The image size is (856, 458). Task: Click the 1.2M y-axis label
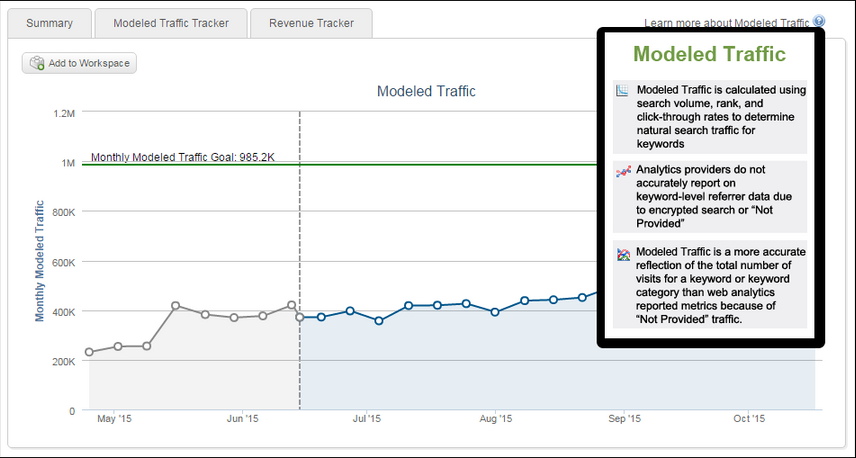click(64, 113)
